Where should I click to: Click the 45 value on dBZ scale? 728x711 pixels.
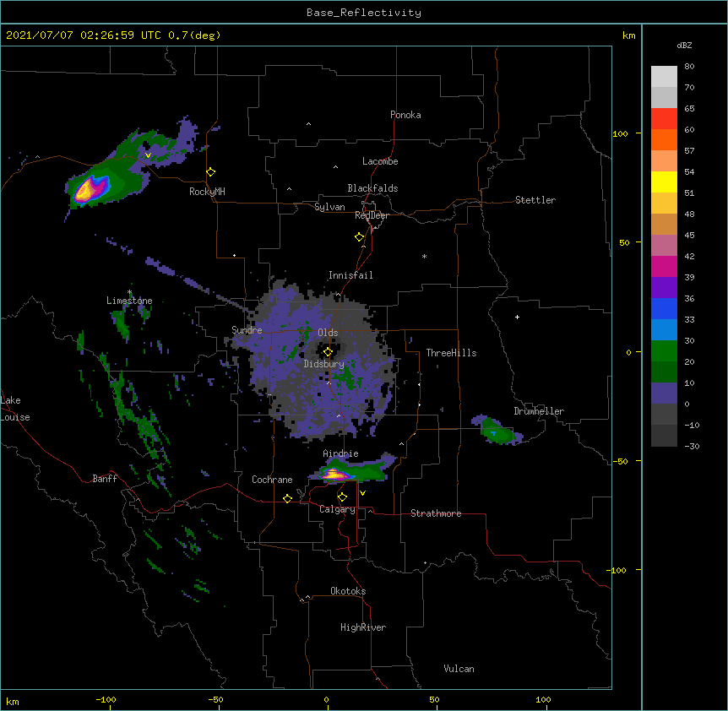(x=689, y=235)
